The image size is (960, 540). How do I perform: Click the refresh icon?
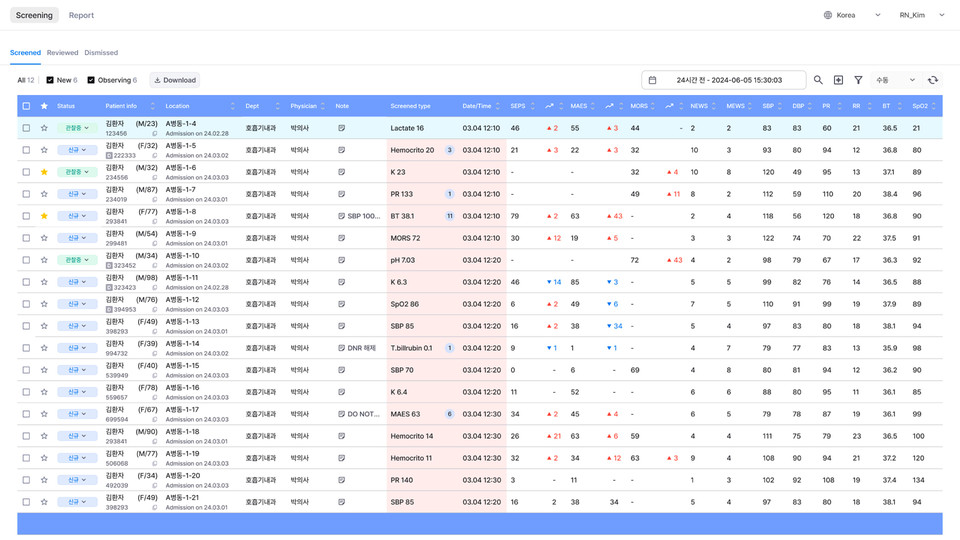point(932,80)
